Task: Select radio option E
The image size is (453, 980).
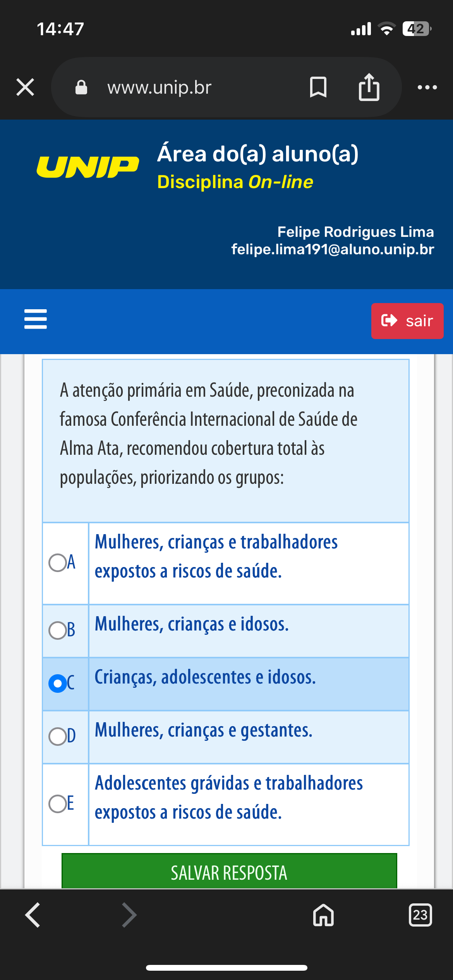Action: point(58,804)
